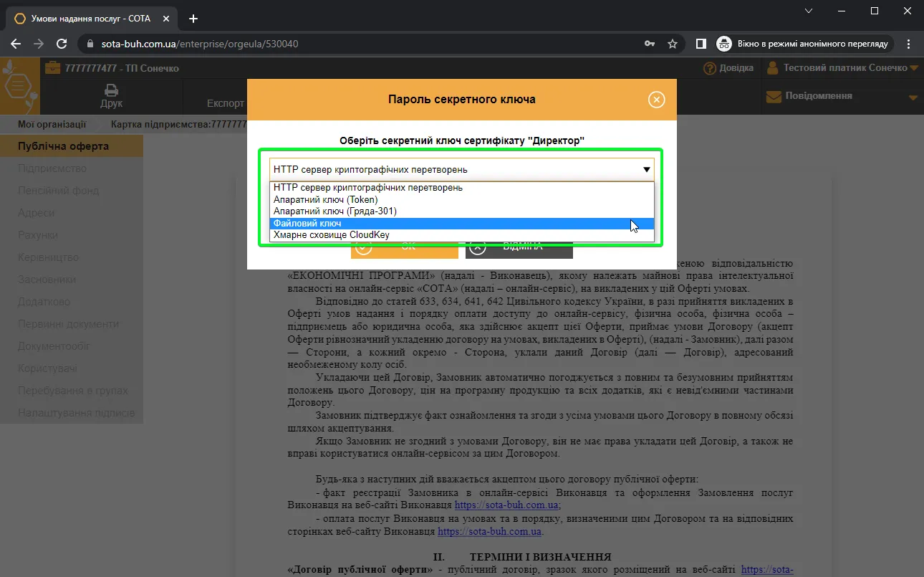Screen dimensions: 924x577
Task: Collapse the key type combo box arrow
Action: coord(646,170)
